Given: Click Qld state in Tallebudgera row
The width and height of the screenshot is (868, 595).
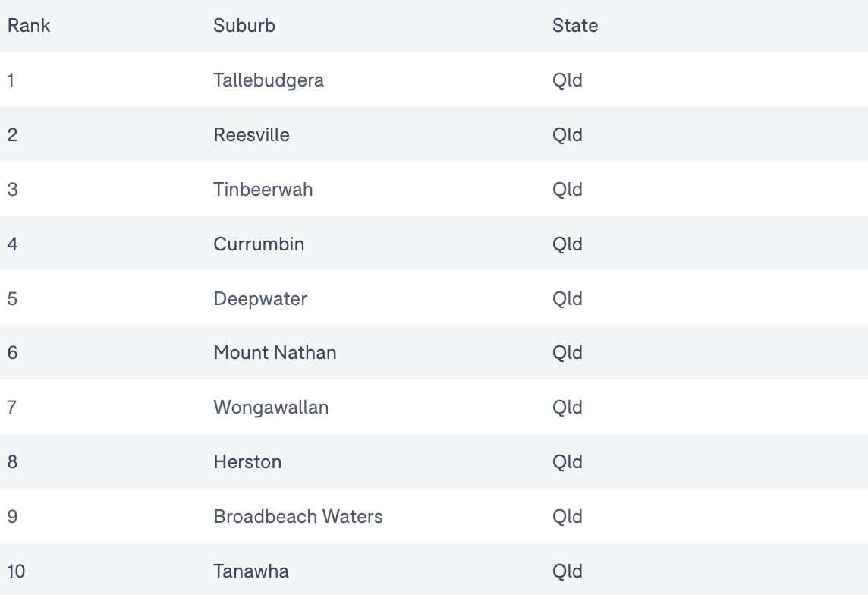Looking at the screenshot, I should click(567, 80).
